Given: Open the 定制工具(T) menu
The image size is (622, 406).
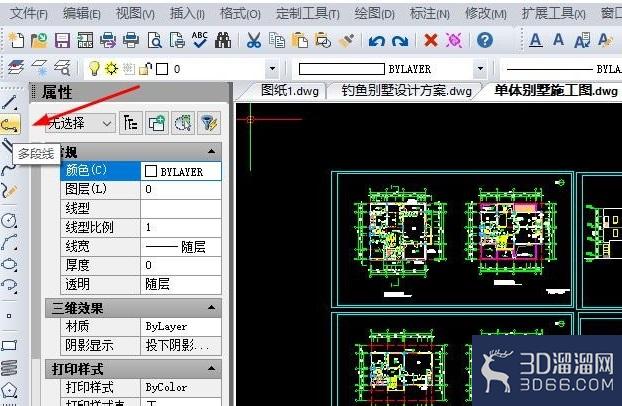Looking at the screenshot, I should point(307,14).
